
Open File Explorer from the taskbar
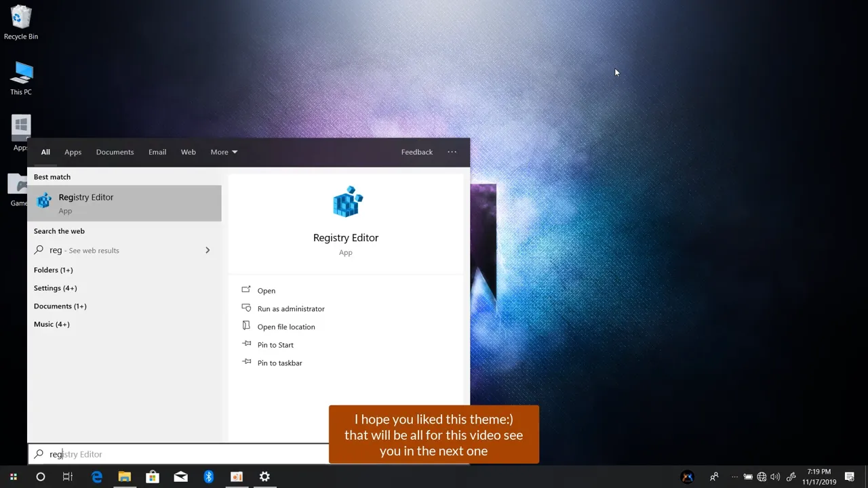[x=125, y=477]
